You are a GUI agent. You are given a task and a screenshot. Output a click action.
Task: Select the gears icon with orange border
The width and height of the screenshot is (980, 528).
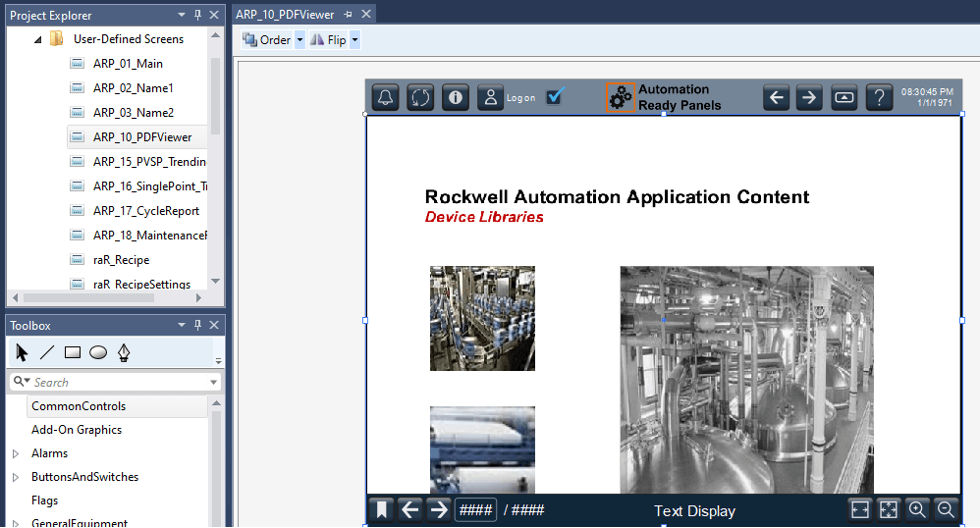coord(620,97)
